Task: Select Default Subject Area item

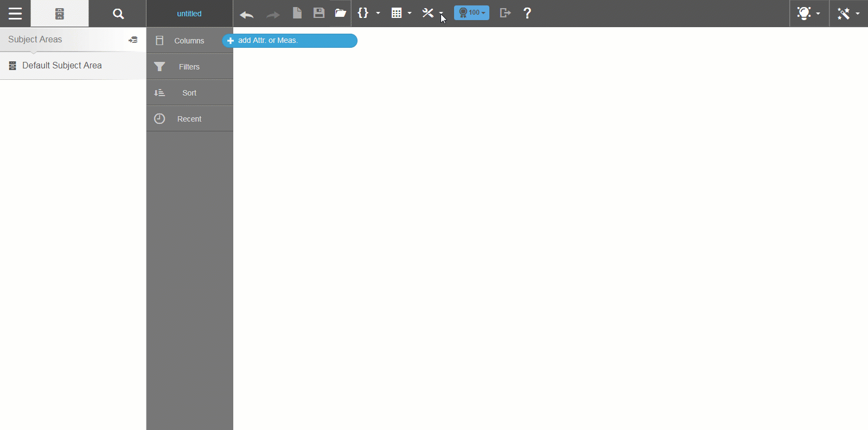Action: point(73,66)
